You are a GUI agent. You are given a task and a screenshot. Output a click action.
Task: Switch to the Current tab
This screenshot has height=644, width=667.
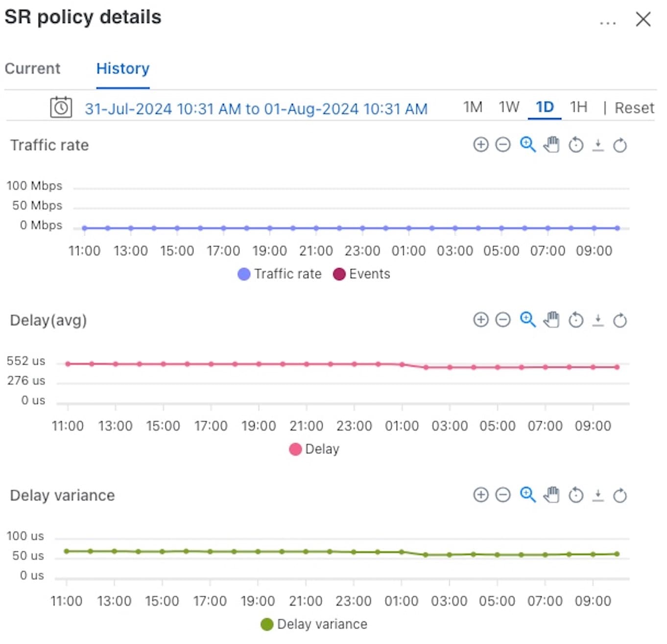point(32,69)
